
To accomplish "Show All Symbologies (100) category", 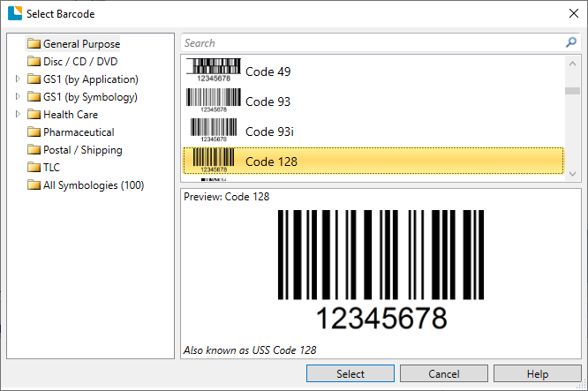I will (93, 185).
